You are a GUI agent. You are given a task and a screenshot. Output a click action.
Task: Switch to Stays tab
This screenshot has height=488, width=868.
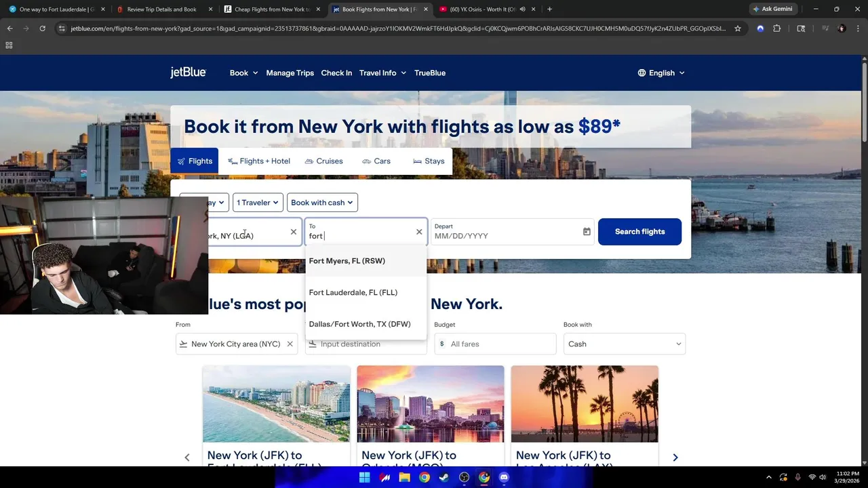429,161
